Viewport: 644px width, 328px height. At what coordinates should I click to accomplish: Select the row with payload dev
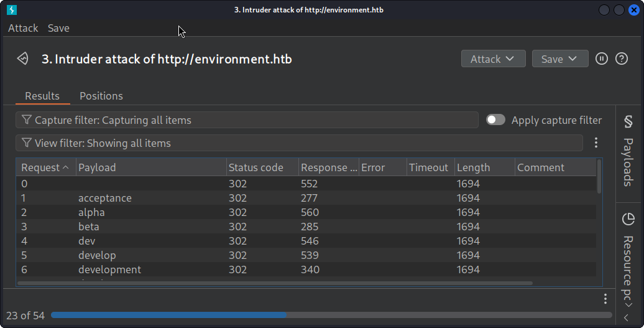306,241
